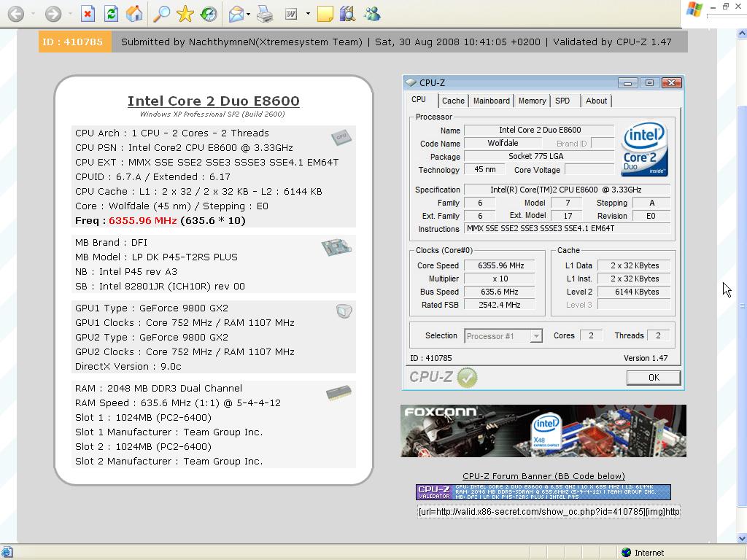Open the CPU-Z Forum Banner link

coord(543,476)
